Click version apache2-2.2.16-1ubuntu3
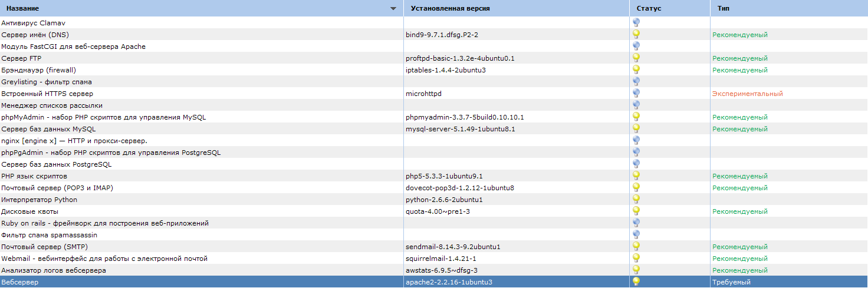Screen dimensions: 868x288 [x=449, y=282]
